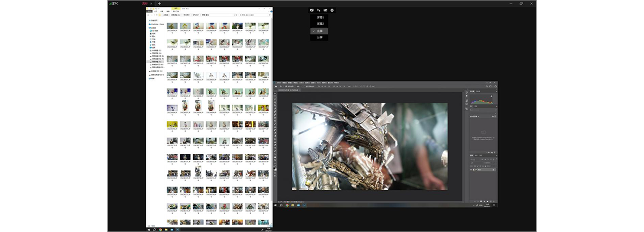The width and height of the screenshot is (644, 232).
Task: Click the display/screen icon in remote toolbar
Action: 312,10
